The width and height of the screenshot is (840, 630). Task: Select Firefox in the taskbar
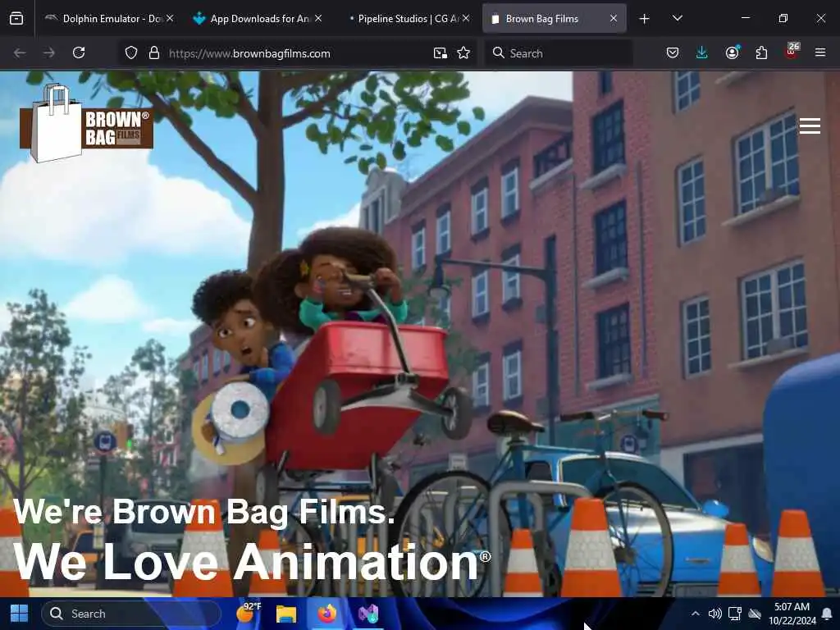326,614
